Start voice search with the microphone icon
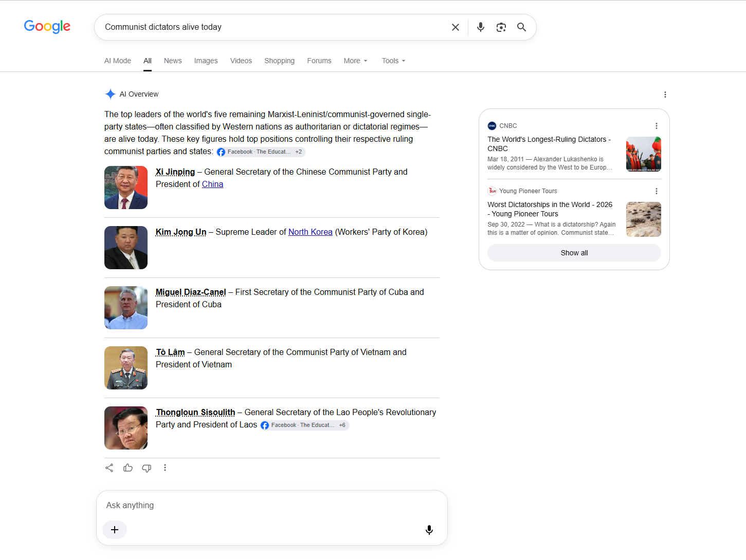 [x=481, y=27]
